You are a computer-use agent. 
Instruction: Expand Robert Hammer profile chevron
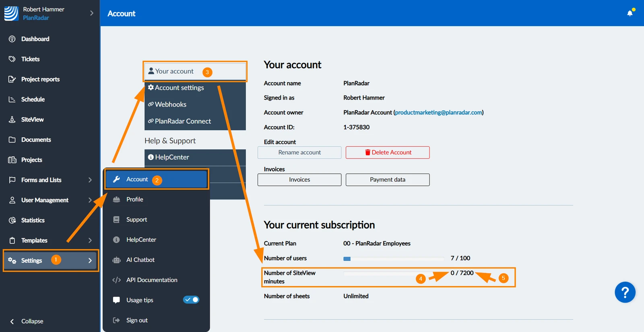click(91, 13)
